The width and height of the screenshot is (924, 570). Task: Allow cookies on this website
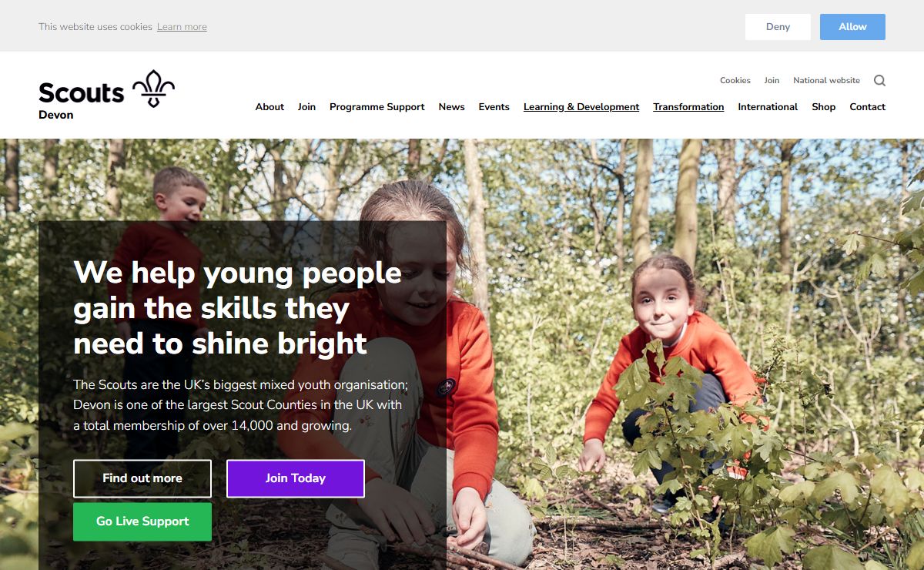(852, 26)
